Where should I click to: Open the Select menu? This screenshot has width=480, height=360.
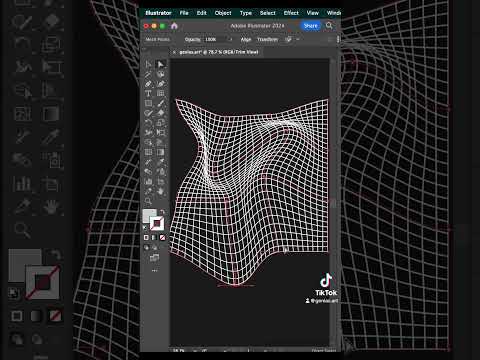pos(268,13)
